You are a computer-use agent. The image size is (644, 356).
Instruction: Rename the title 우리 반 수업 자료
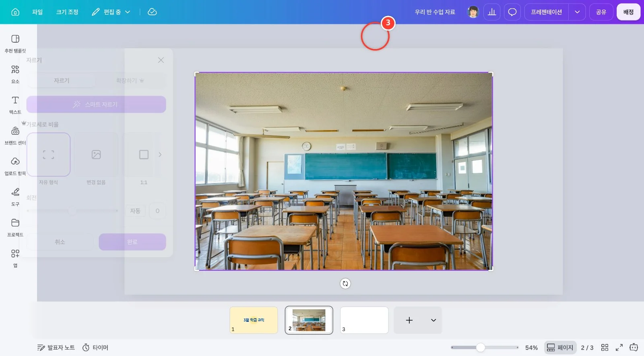435,12
